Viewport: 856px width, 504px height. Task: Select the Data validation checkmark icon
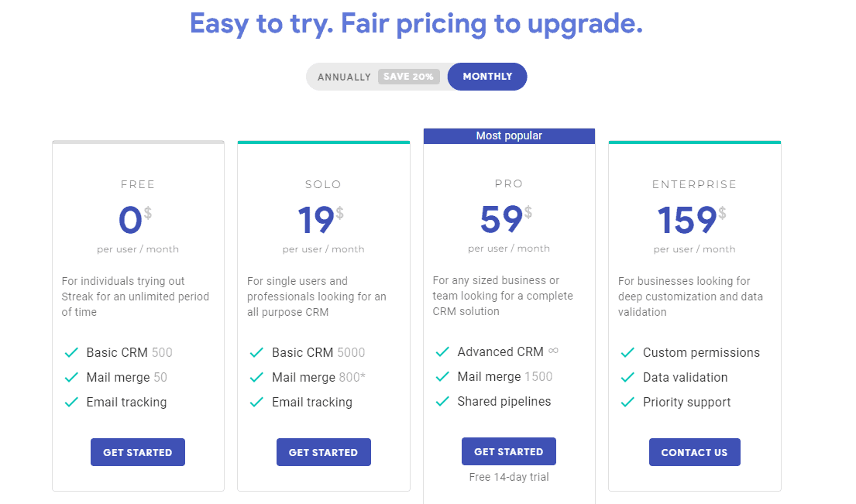point(627,377)
